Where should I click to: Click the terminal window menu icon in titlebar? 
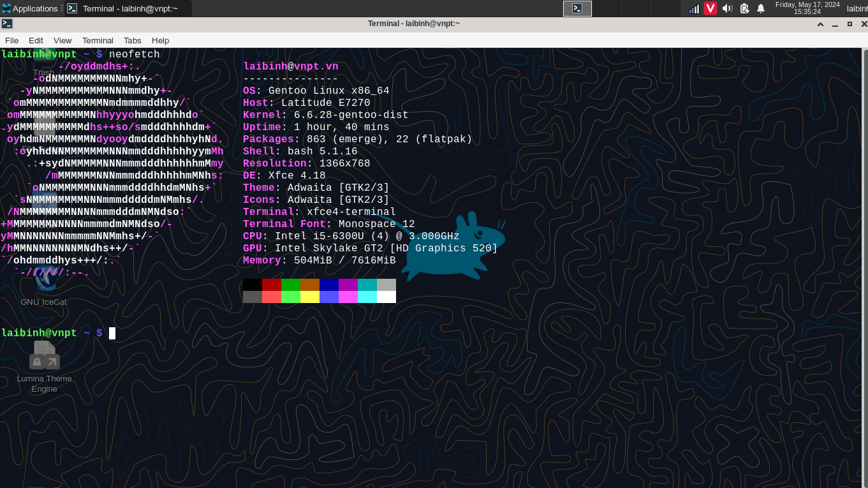(7, 24)
